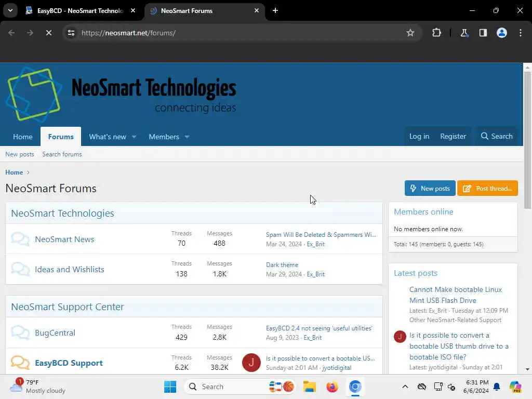Expand the Members dropdown arrow
The width and height of the screenshot is (532, 399).
pyautogui.click(x=187, y=137)
